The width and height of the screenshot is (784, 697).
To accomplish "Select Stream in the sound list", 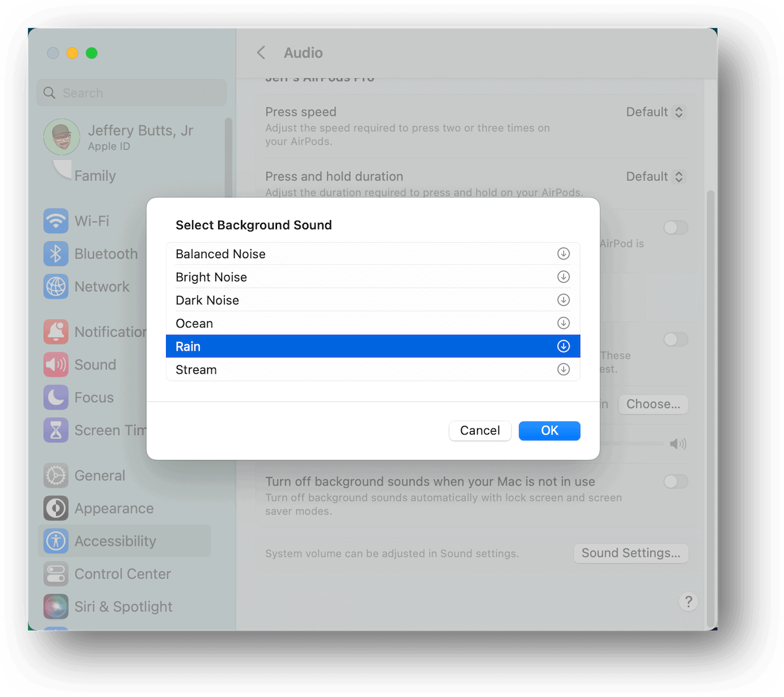I will pyautogui.click(x=373, y=370).
